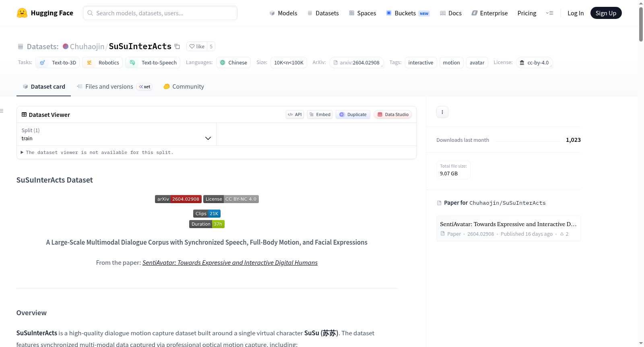The height and width of the screenshot is (347, 644).
Task: Open Buckets in the navigation
Action: (x=408, y=13)
